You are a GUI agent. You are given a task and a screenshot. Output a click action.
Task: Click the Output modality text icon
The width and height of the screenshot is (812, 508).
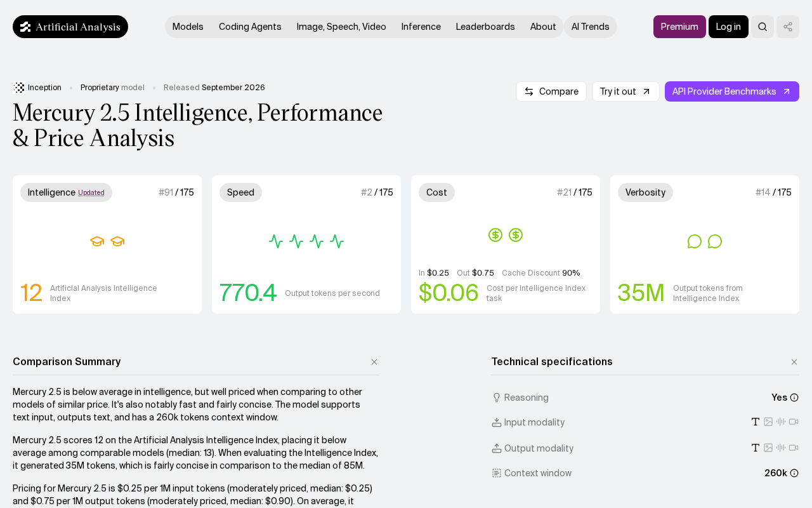756,448
